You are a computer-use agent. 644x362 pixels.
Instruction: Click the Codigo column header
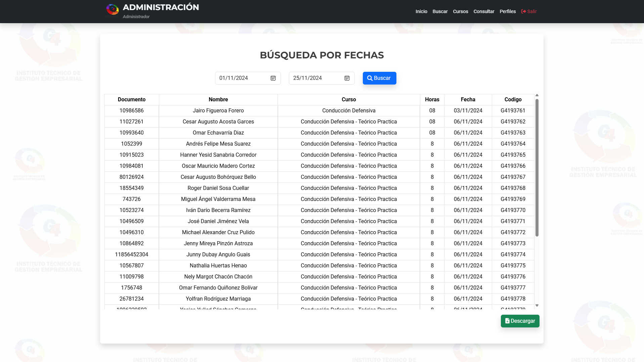[x=513, y=100]
